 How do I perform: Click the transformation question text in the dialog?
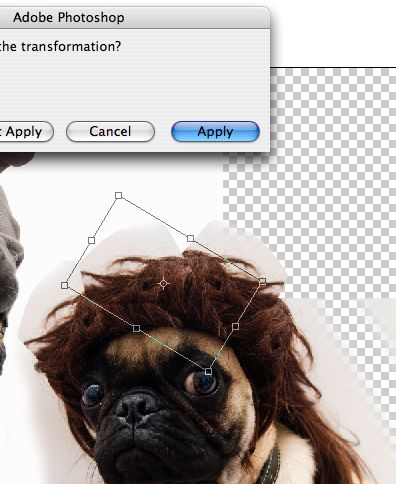(x=60, y=46)
